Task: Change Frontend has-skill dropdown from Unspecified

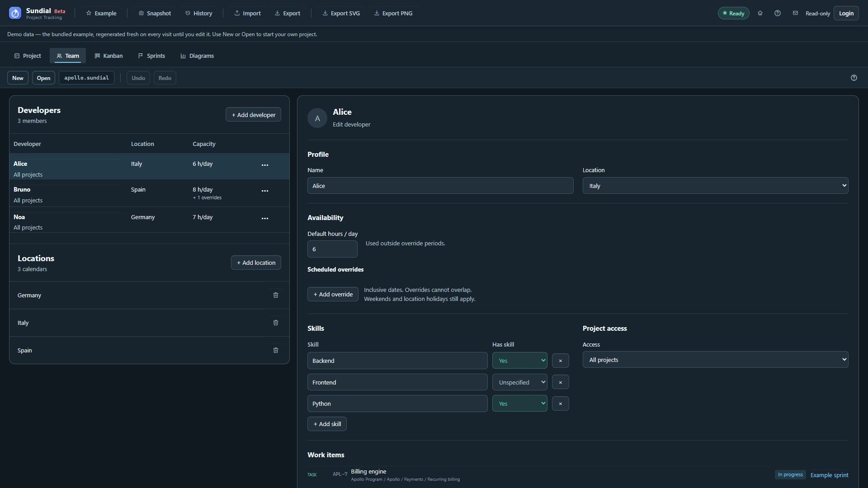Action: coord(519,382)
